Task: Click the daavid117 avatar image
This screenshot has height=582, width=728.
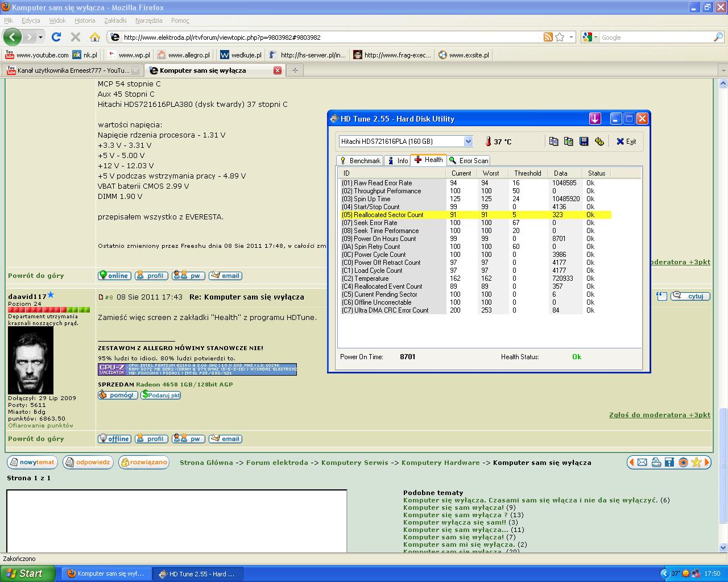Action: (x=31, y=360)
